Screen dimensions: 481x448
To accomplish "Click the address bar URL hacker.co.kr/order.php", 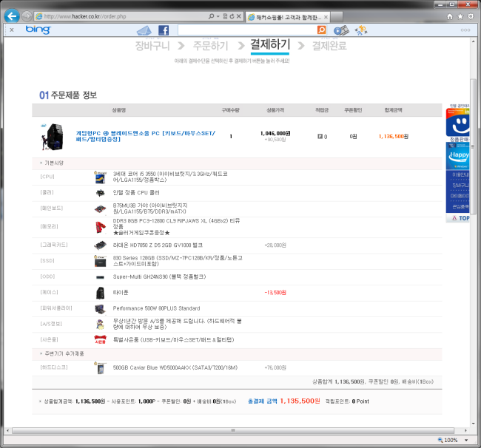I will (x=84, y=16).
